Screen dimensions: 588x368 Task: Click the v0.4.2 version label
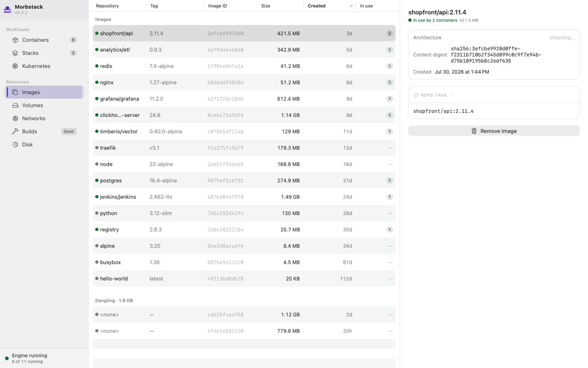click(x=21, y=13)
